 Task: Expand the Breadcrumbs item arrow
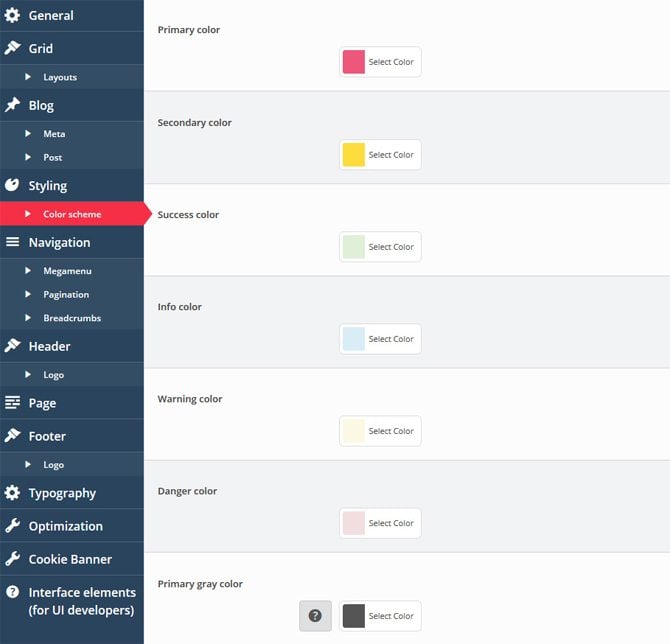pyautogui.click(x=29, y=319)
